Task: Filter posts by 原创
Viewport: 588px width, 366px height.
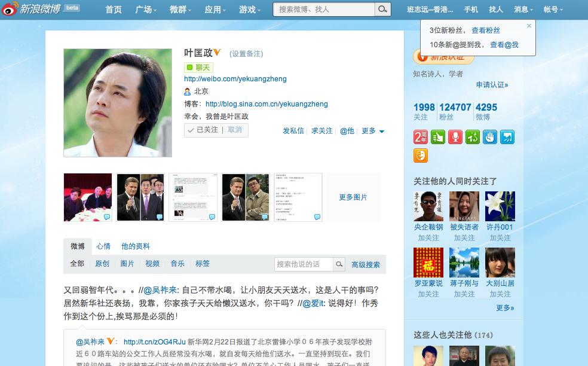Action: coord(102,264)
